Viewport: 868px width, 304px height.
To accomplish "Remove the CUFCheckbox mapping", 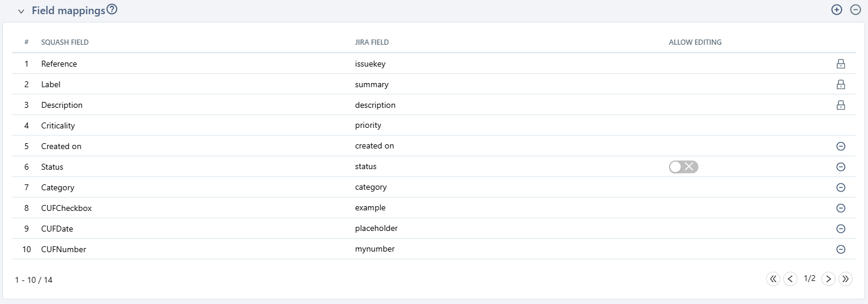I will coord(841,208).
